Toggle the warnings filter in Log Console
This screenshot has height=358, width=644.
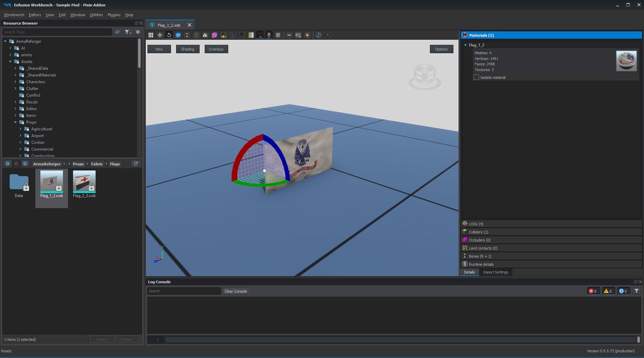(608, 291)
